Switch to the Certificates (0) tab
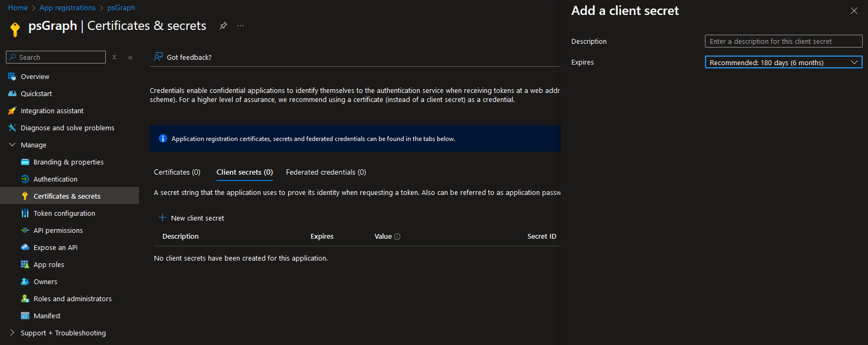Image resolution: width=868 pixels, height=345 pixels. [177, 172]
